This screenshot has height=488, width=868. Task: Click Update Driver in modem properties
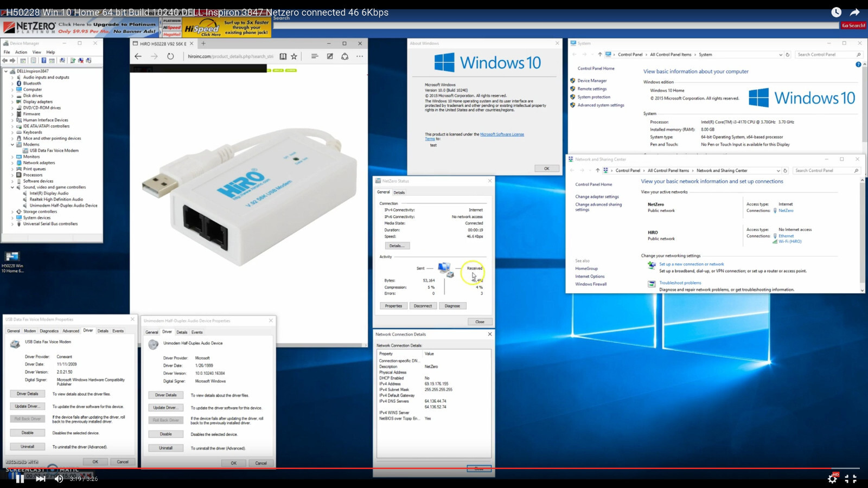[x=27, y=406]
